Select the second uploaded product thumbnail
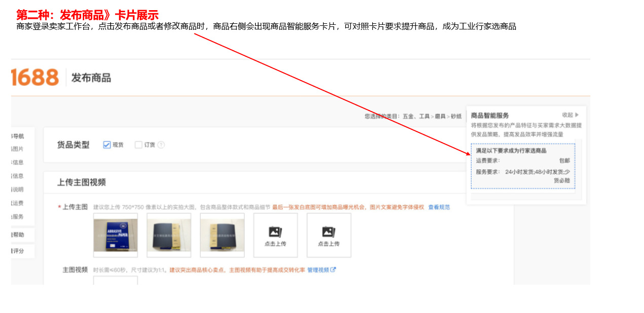The height and width of the screenshot is (313, 644). coord(169,235)
